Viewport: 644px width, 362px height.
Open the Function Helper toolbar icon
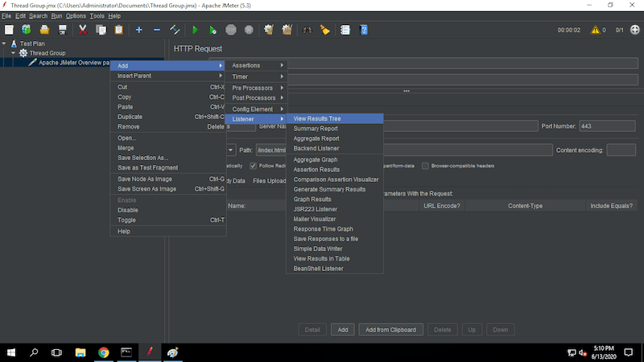tap(345, 30)
